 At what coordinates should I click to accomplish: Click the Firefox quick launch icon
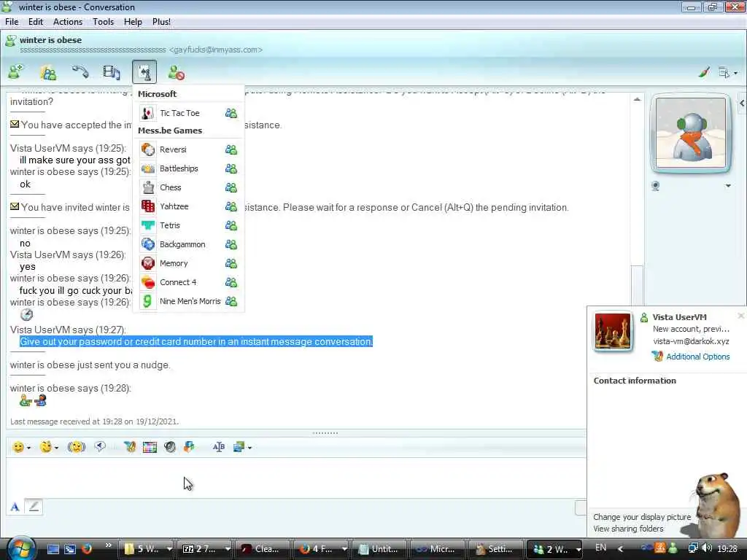[86, 548]
